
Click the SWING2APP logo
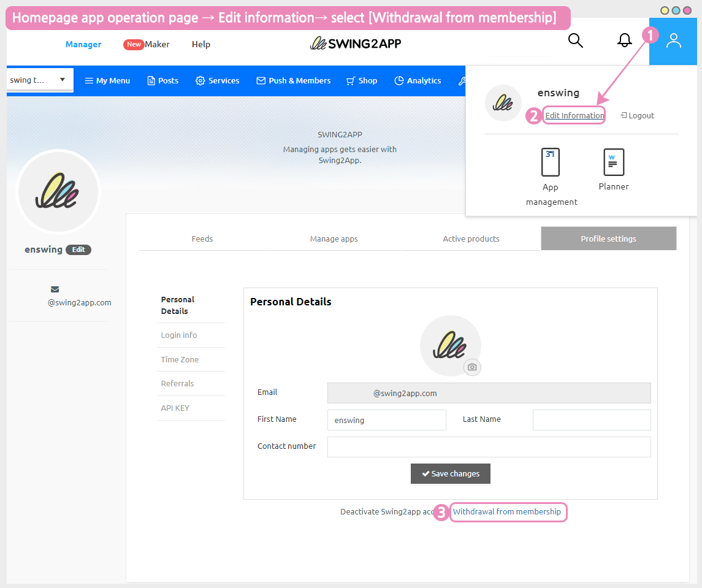tap(356, 44)
